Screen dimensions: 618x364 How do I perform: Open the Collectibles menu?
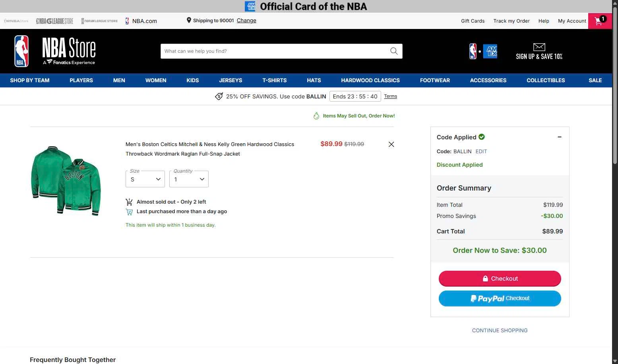(546, 80)
